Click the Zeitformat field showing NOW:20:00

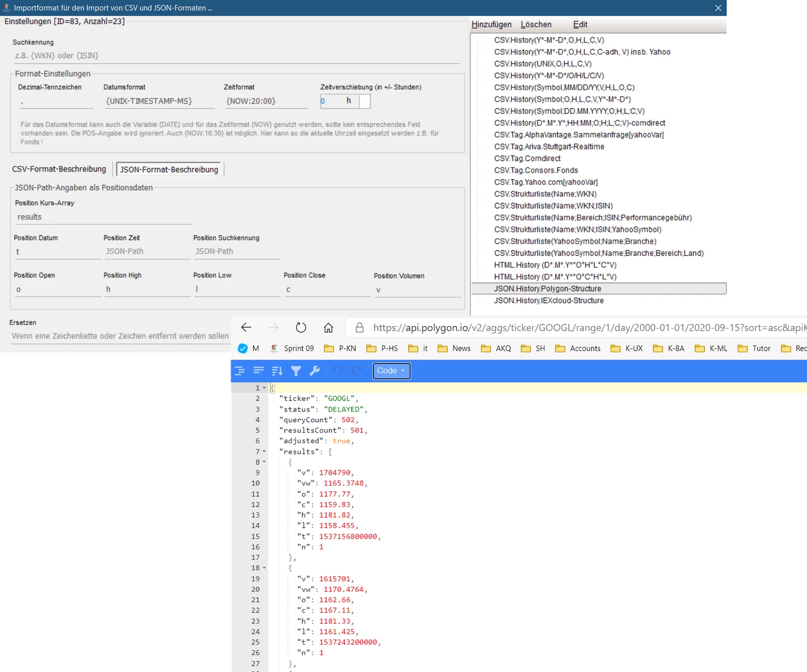click(266, 101)
